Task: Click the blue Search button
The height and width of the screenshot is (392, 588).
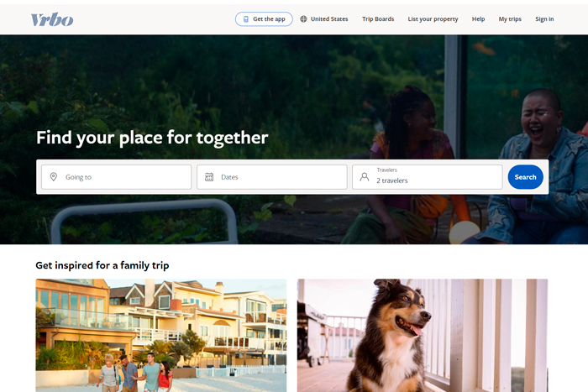Action: pos(525,177)
